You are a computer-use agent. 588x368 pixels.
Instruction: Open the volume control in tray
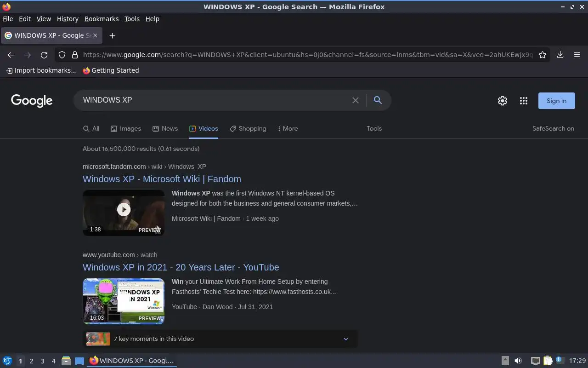518,361
